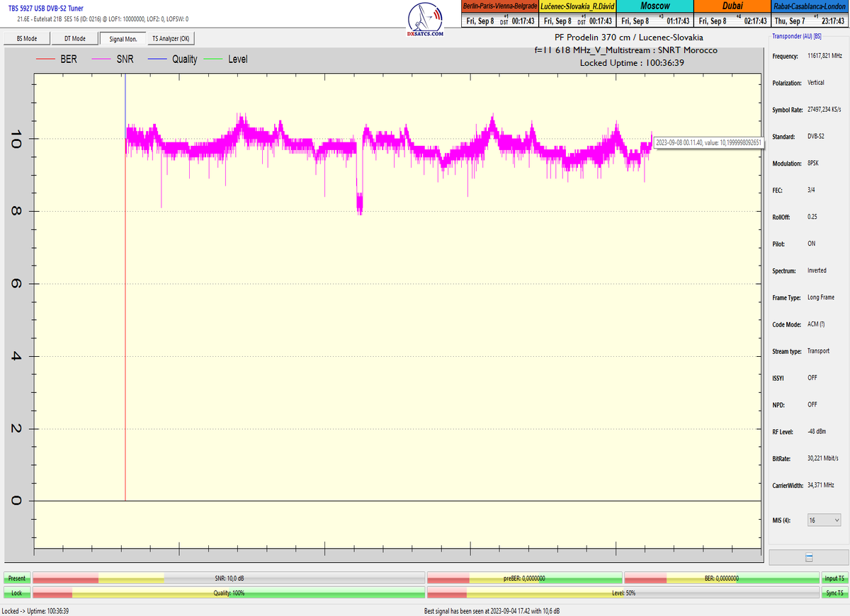This screenshot has width=850, height=616.
Task: Click the DXSATCS.COM satellite dish logo
Action: point(426,19)
